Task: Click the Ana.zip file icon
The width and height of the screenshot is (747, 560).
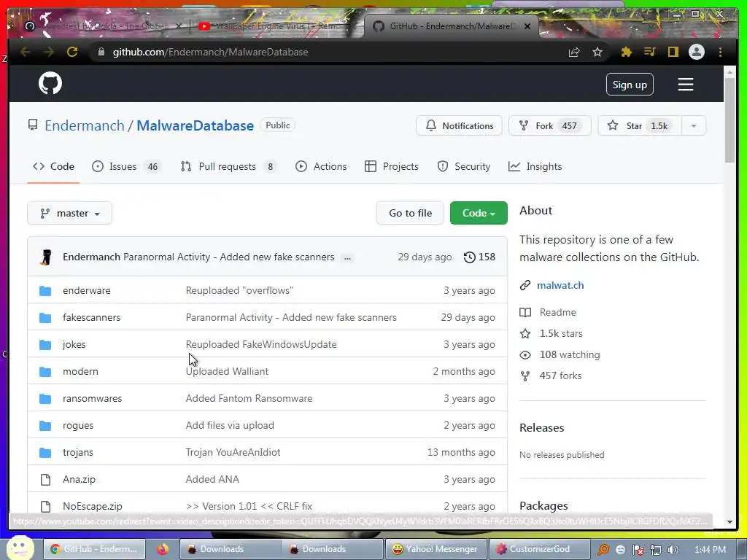Action: click(x=45, y=480)
